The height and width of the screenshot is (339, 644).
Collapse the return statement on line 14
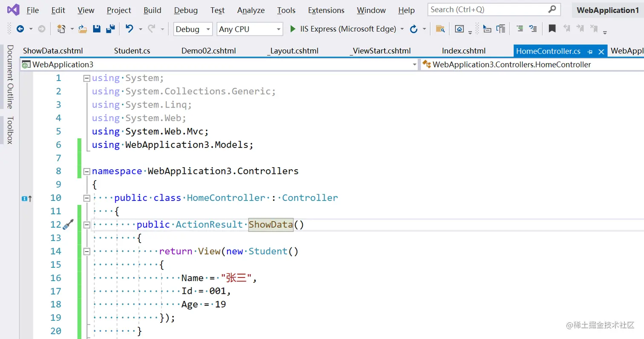pyautogui.click(x=87, y=252)
